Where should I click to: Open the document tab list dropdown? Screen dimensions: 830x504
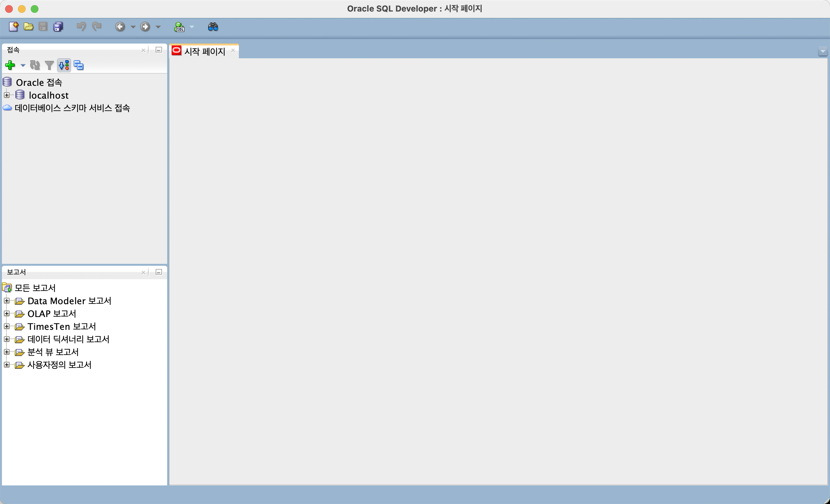click(x=823, y=51)
